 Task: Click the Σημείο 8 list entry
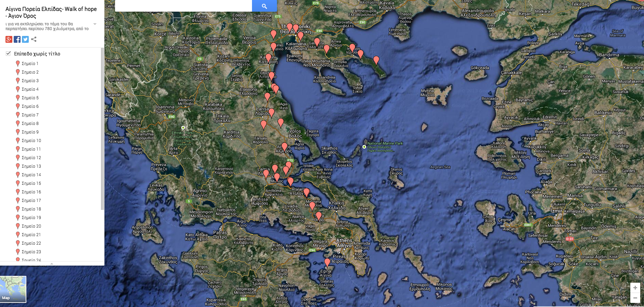coord(30,124)
